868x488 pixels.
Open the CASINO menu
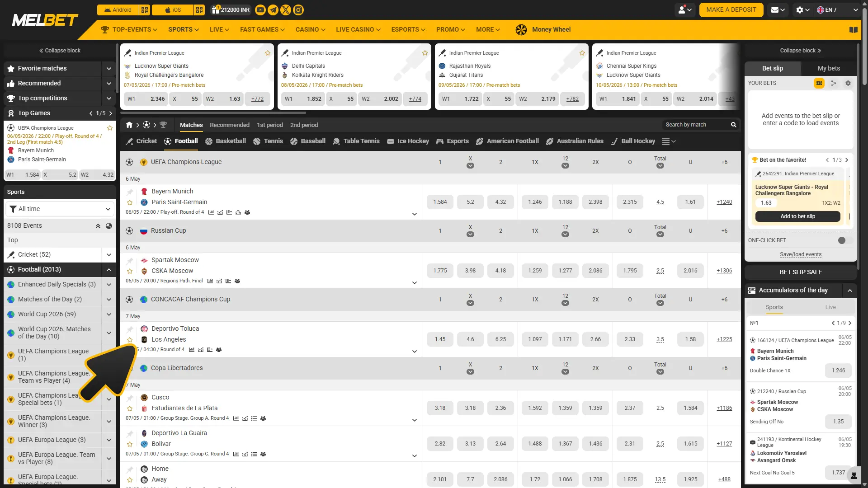[x=311, y=30]
